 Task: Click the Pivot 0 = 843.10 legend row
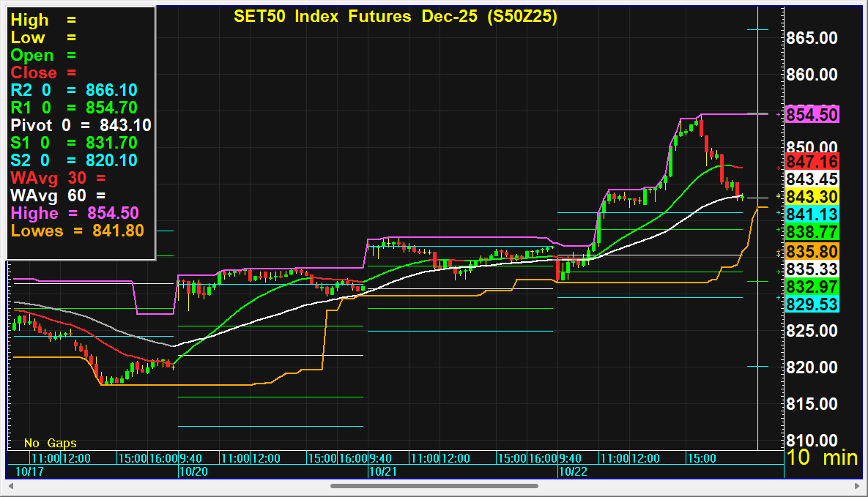pyautogui.click(x=81, y=125)
